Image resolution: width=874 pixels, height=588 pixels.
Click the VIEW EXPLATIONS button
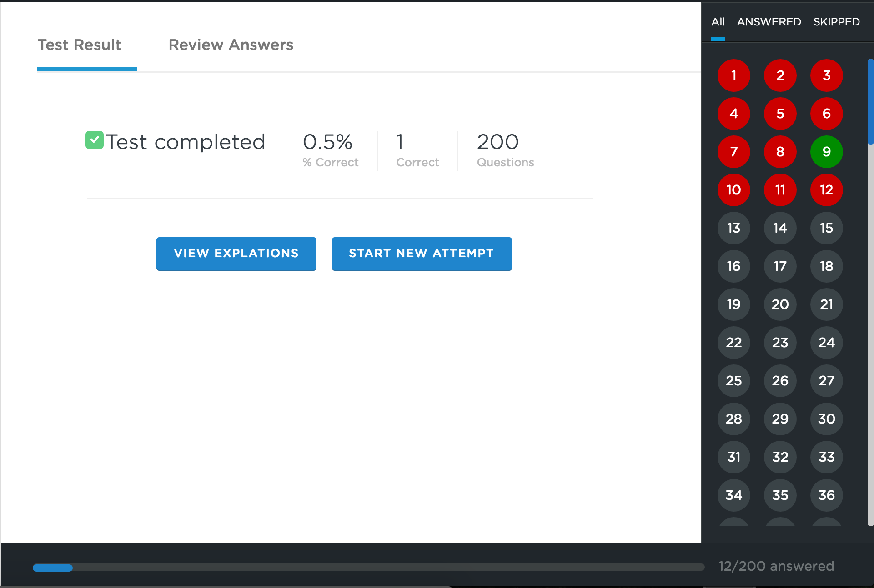(236, 254)
